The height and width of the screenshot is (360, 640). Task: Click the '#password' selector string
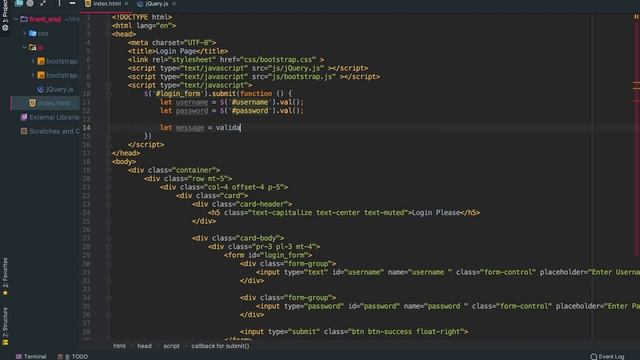coord(250,111)
